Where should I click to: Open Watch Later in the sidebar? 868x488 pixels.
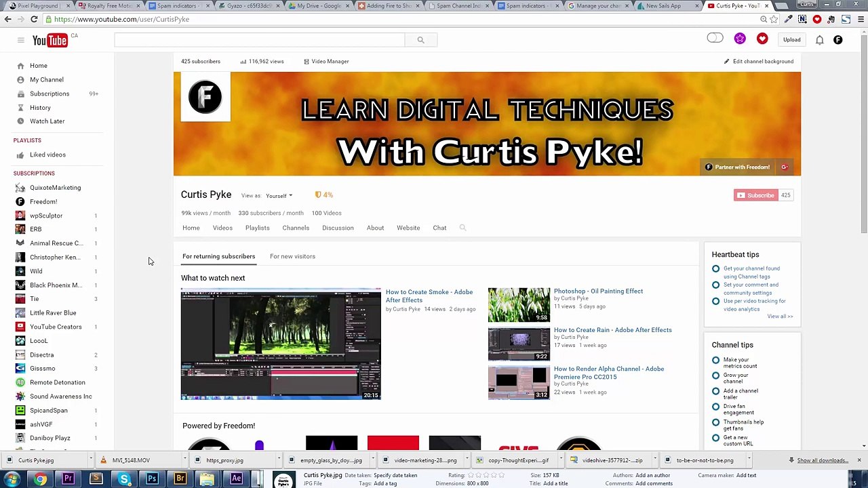47,121
